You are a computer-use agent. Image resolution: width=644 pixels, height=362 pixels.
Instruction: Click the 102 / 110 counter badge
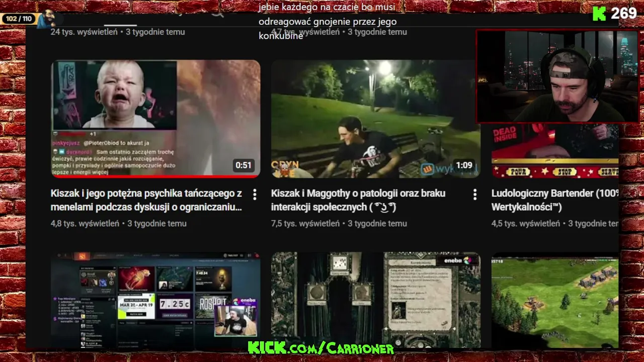click(x=19, y=19)
